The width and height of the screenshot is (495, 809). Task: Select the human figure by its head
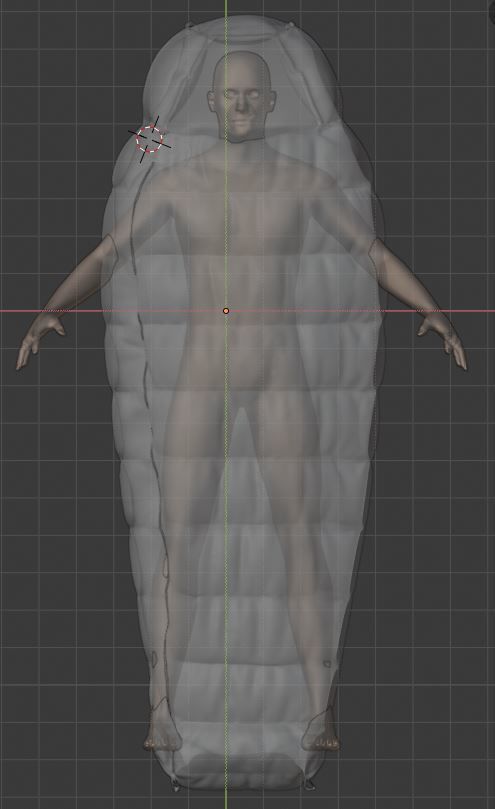tap(242, 96)
